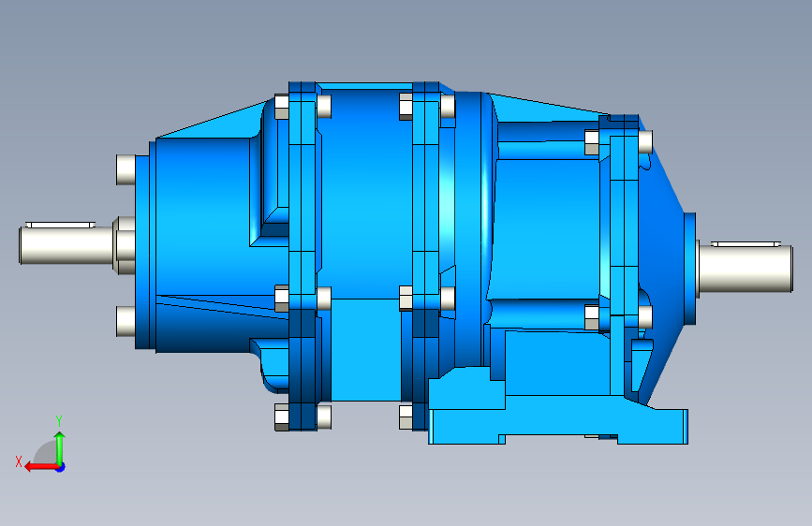Pick the key on the left shaft
This screenshot has width=812, height=526.
tap(60, 225)
